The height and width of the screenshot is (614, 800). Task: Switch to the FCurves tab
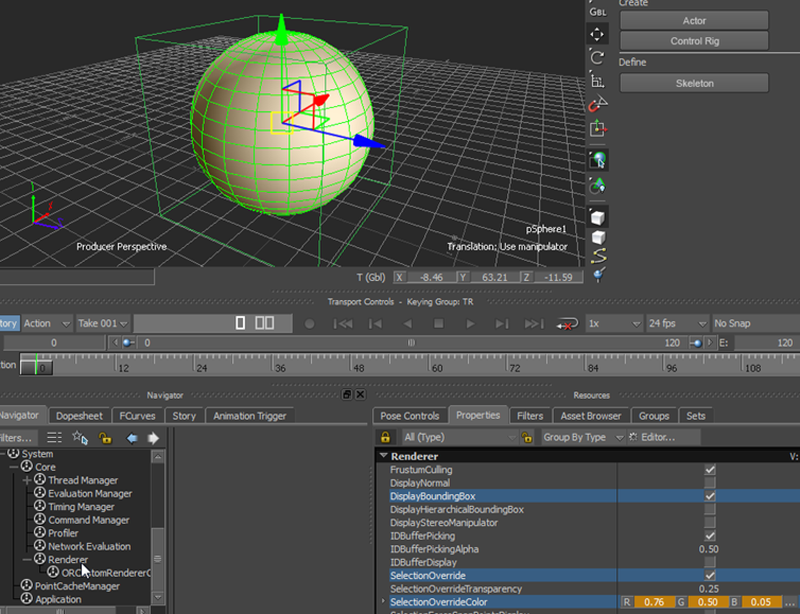click(137, 416)
